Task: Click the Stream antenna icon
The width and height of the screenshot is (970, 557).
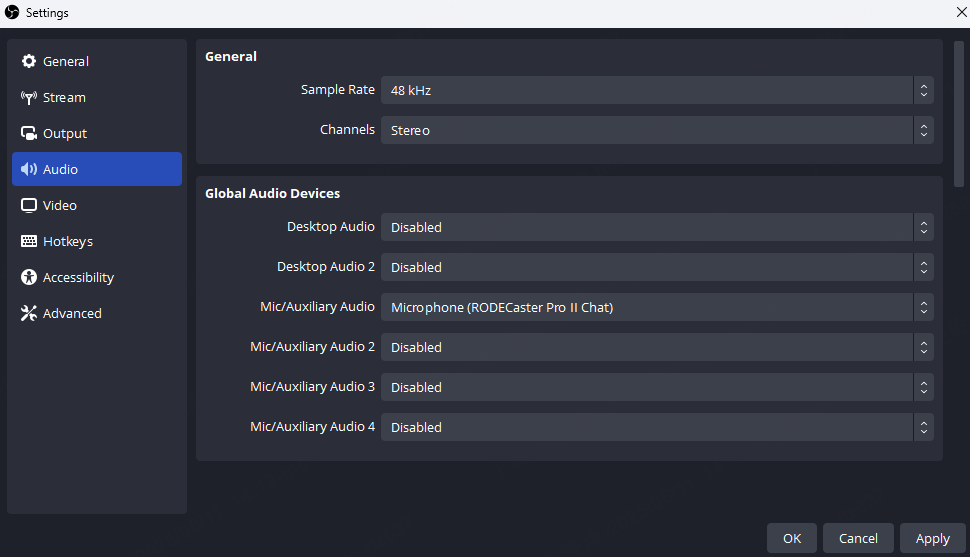Action: click(x=28, y=98)
